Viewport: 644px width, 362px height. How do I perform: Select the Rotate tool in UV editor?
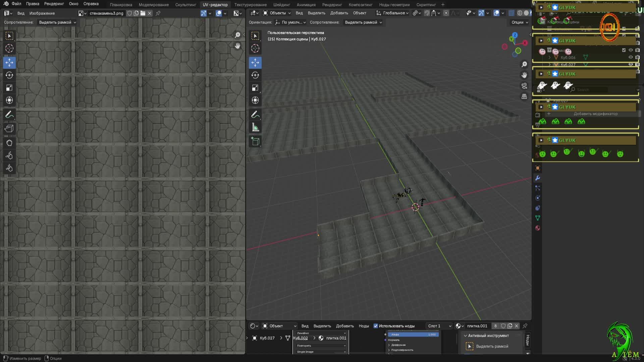click(x=9, y=75)
